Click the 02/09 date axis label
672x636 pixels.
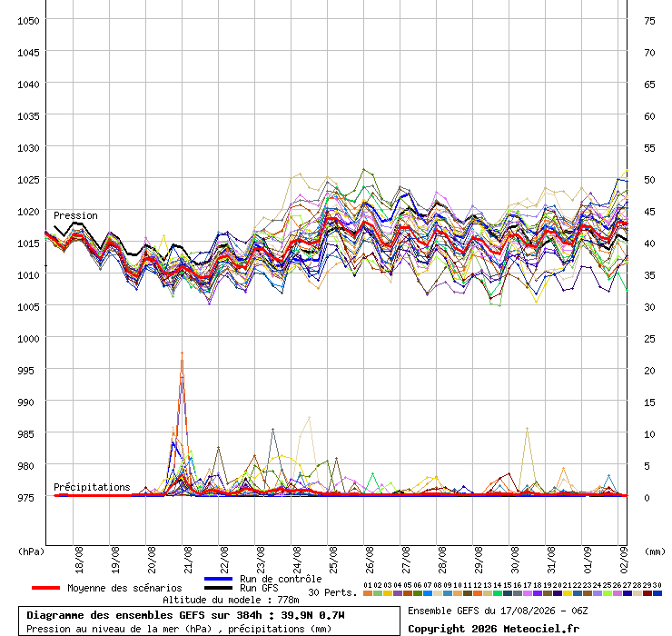pyautogui.click(x=625, y=560)
